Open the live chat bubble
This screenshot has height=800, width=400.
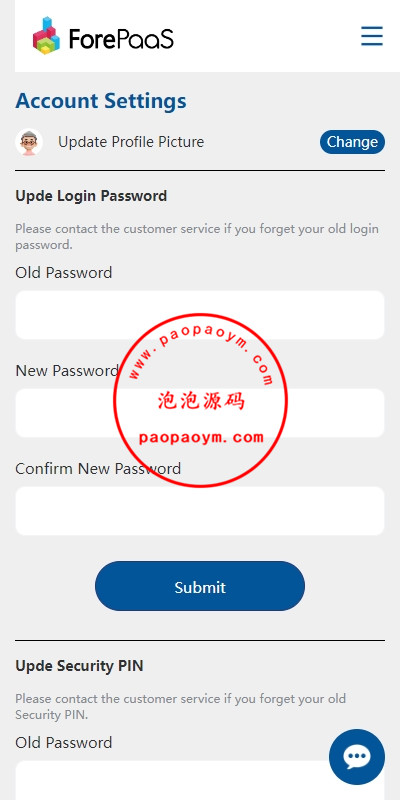coord(357,757)
